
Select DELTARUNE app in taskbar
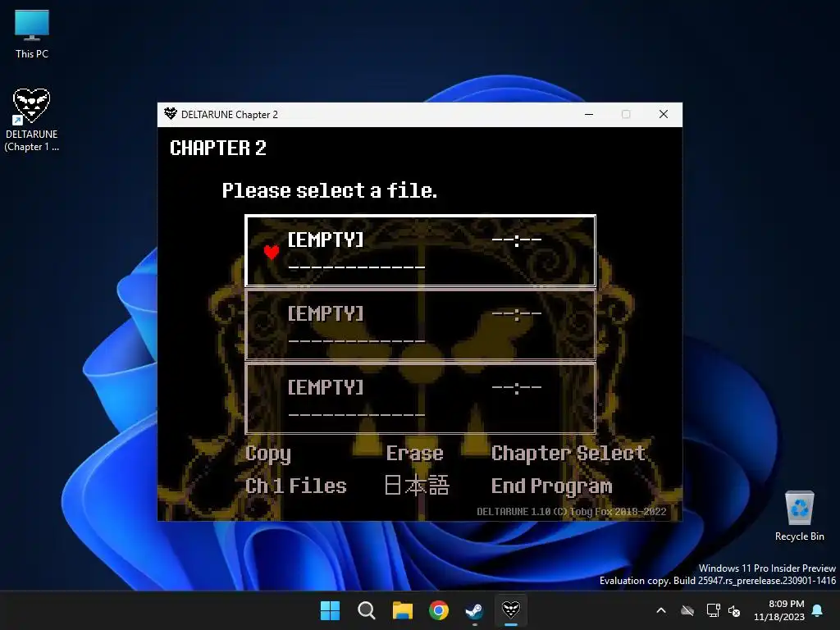510,609
